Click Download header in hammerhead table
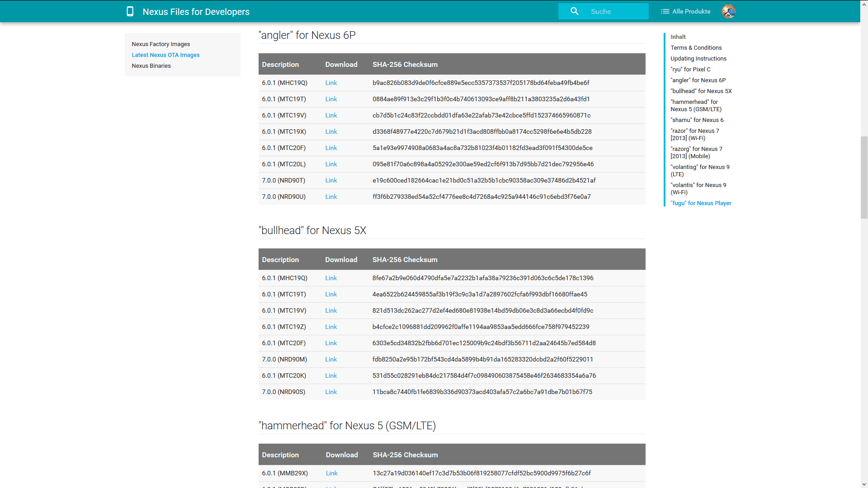 pyautogui.click(x=341, y=455)
